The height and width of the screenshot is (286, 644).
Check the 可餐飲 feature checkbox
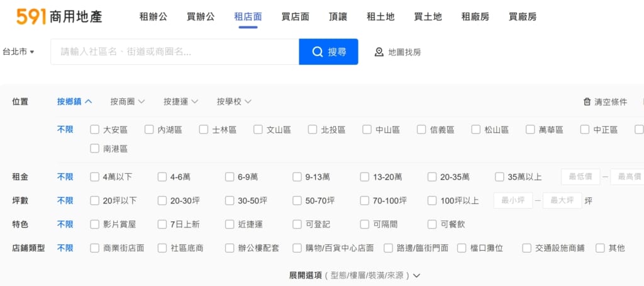point(432,224)
